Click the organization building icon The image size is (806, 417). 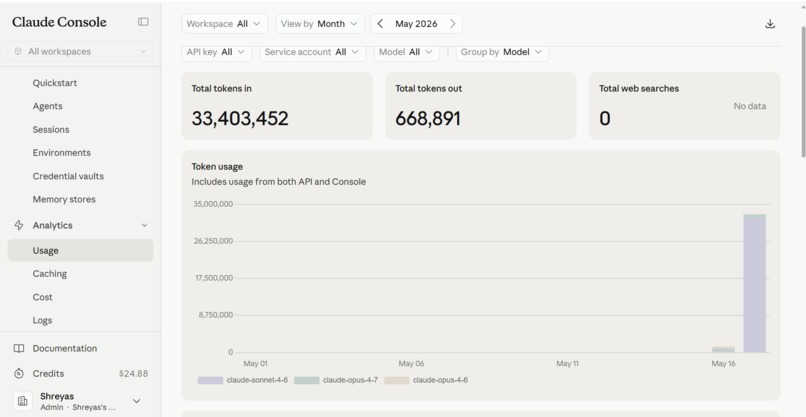pos(22,401)
